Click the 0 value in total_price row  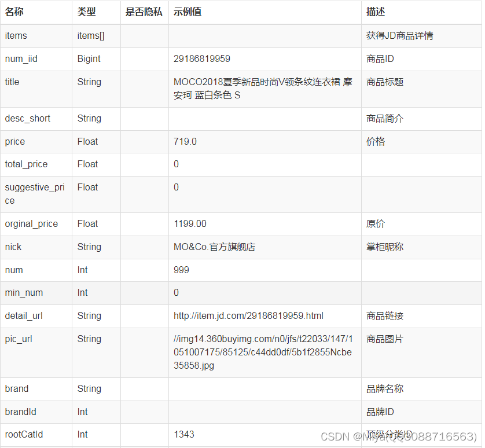(x=176, y=164)
